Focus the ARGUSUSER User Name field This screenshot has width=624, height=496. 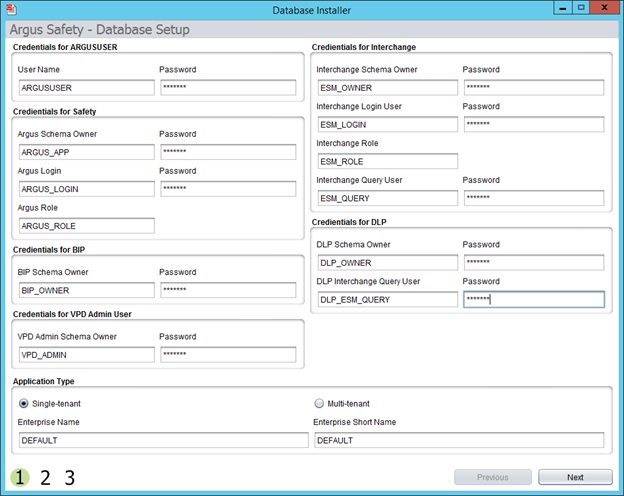point(87,88)
